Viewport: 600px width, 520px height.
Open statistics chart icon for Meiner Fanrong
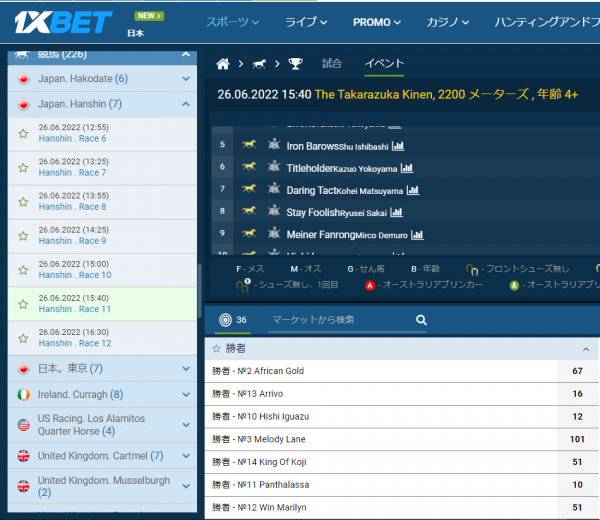pyautogui.click(x=417, y=235)
